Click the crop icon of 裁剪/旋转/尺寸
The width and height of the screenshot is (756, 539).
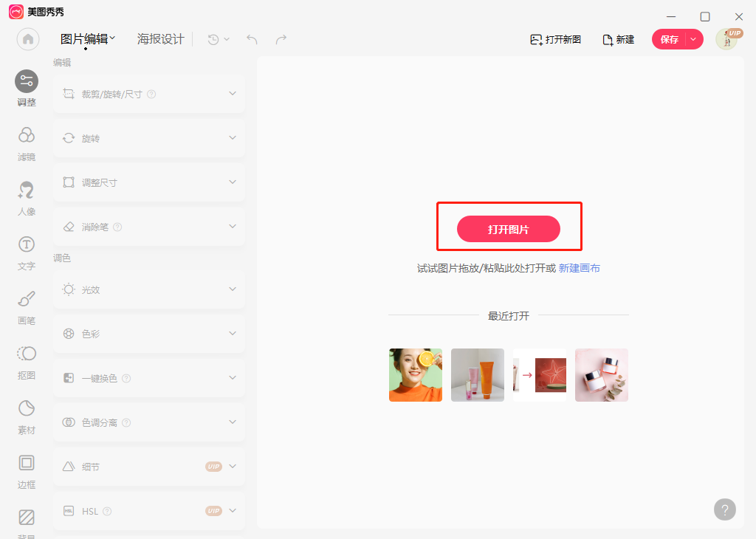[x=69, y=94]
